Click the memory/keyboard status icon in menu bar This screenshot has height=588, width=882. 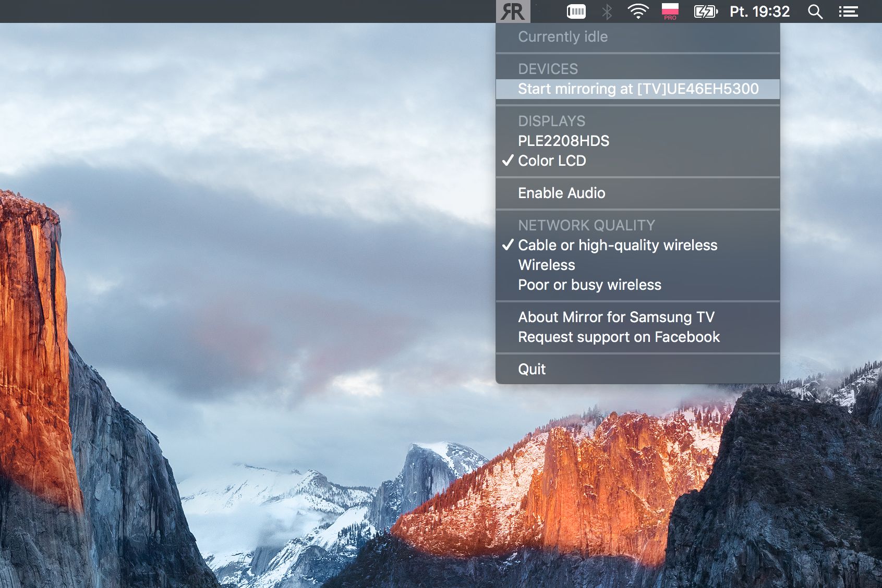pyautogui.click(x=576, y=11)
